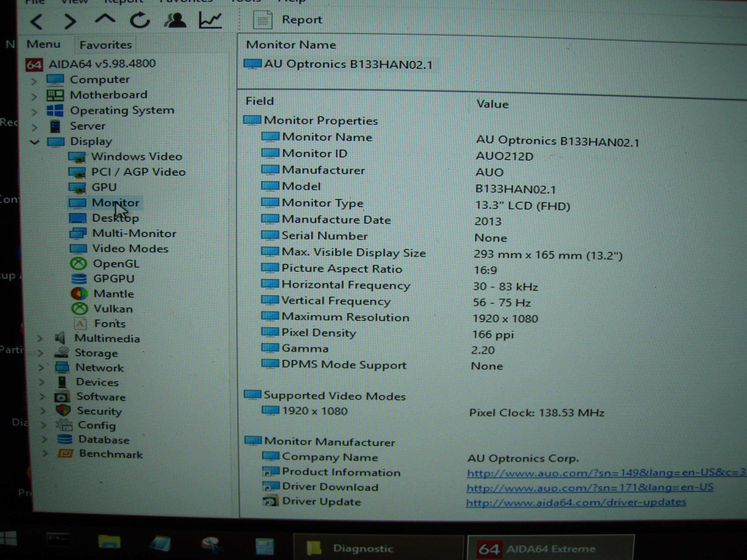Open the Mantle icon
This screenshot has height=560, width=747.
79,294
